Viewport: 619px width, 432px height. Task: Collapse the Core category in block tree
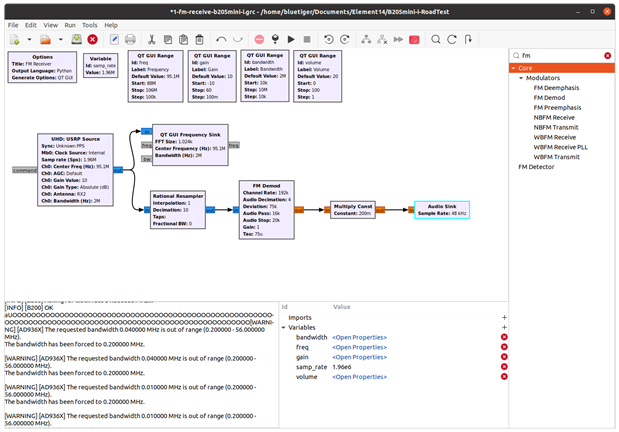(x=514, y=68)
